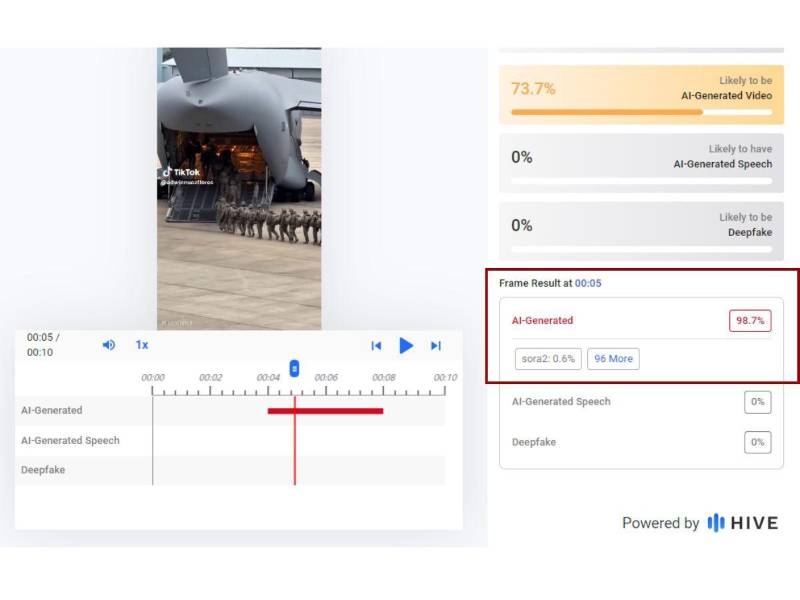Click the 98.7% AI-Generated score badge
The height and width of the screenshot is (600, 800).
[752, 320]
